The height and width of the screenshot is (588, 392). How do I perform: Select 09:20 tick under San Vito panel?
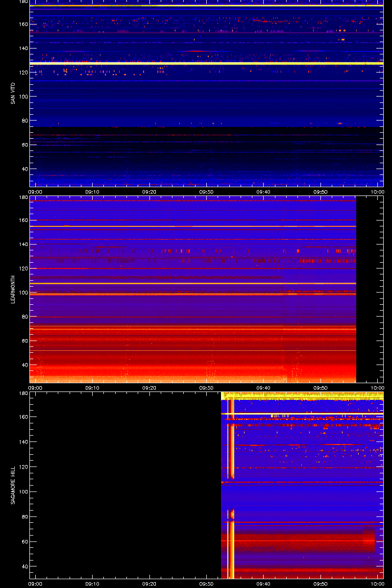tap(149, 192)
